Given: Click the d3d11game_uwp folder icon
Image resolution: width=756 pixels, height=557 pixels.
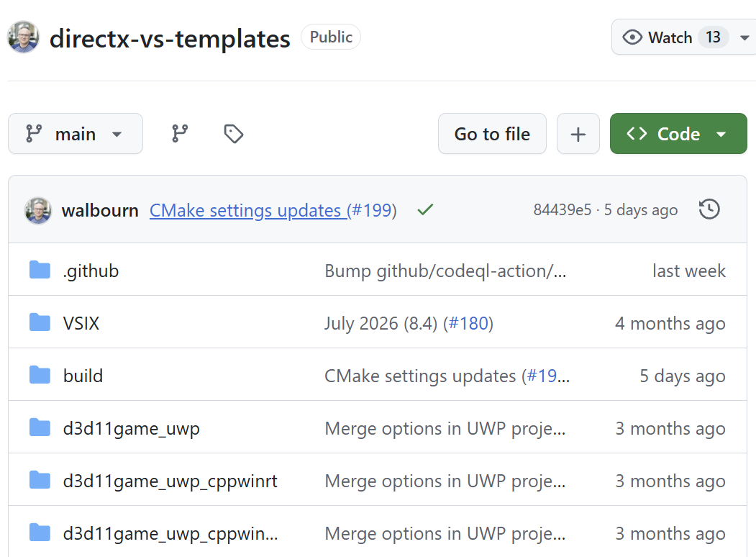Looking at the screenshot, I should click(x=40, y=427).
